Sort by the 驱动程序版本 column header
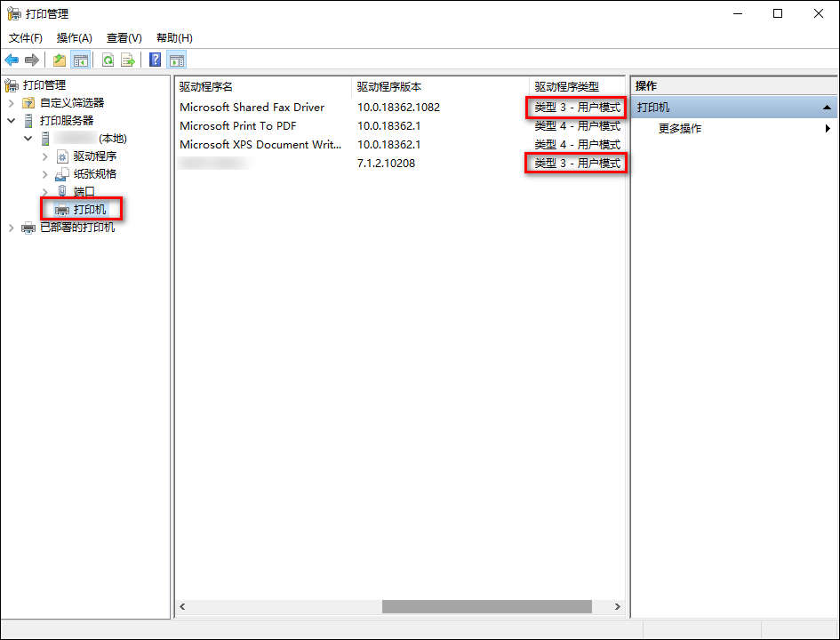 click(x=440, y=87)
